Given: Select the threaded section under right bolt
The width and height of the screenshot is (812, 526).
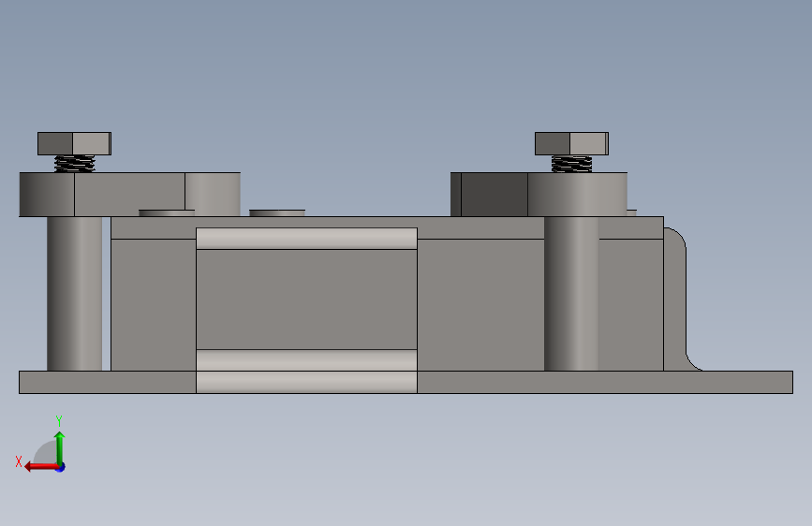Looking at the screenshot, I should coord(571,164).
